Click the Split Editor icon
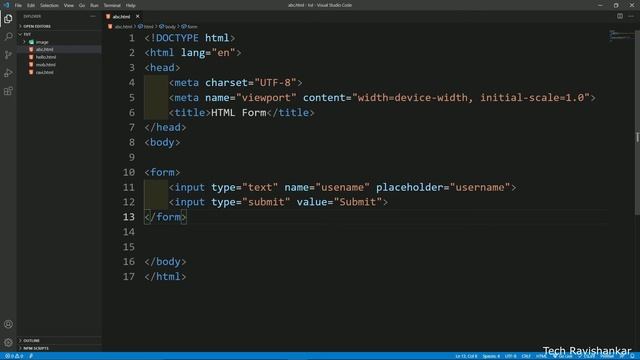640x360 pixels. [620, 16]
